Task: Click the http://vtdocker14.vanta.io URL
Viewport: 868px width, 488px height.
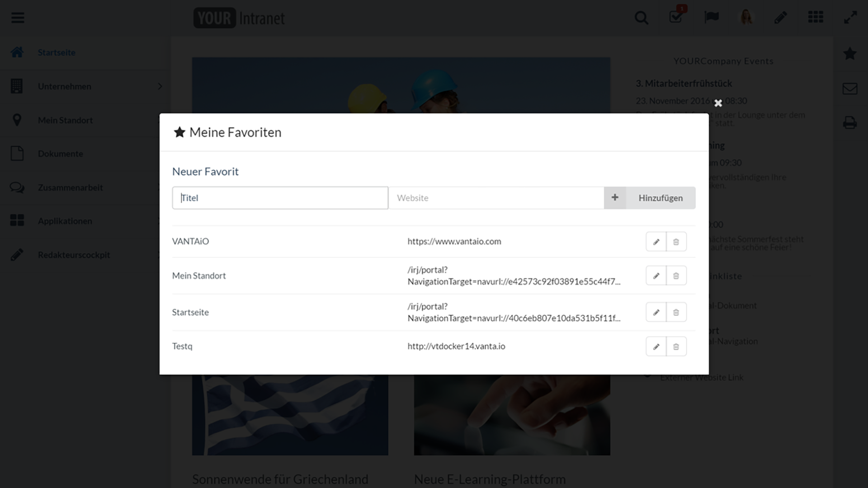Action: pos(456,346)
